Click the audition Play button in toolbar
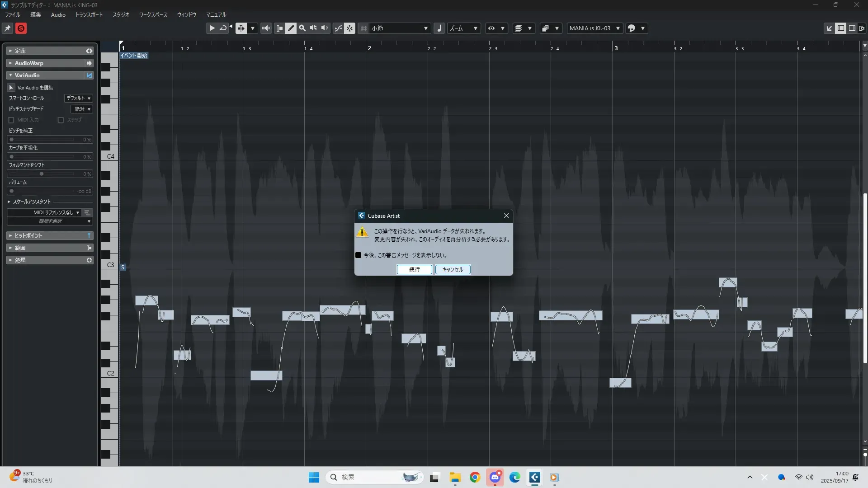This screenshot has height=488, width=868. click(x=212, y=28)
